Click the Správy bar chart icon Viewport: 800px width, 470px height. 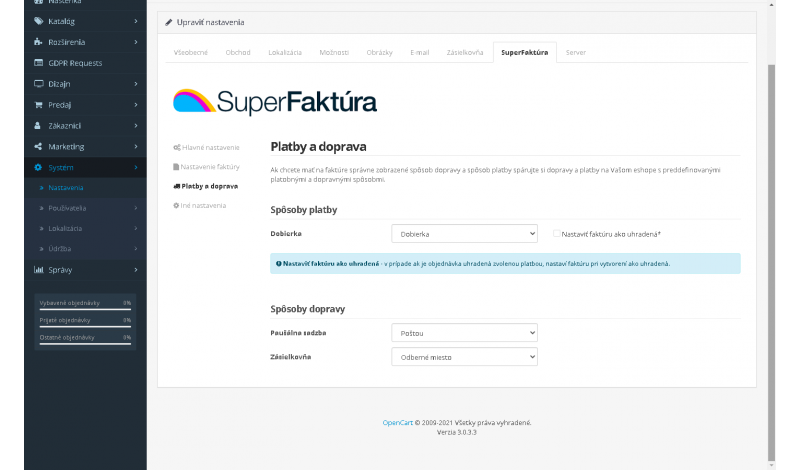(x=38, y=269)
